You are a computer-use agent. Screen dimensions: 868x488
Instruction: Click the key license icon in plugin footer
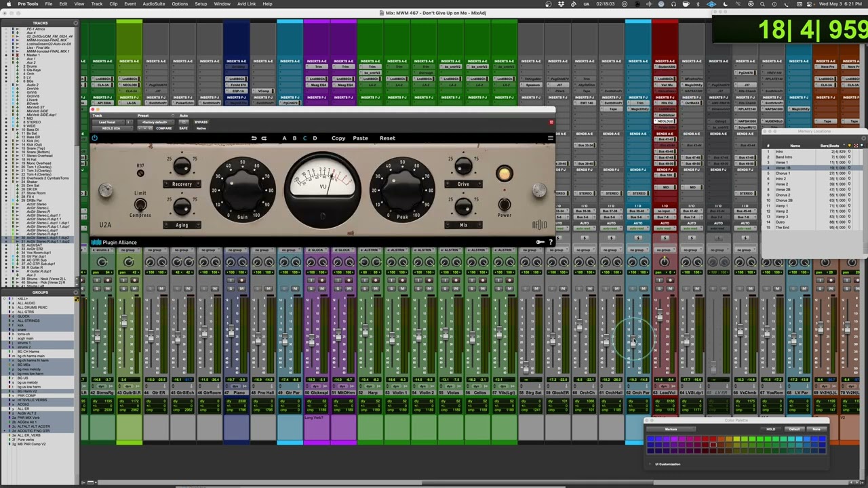540,242
